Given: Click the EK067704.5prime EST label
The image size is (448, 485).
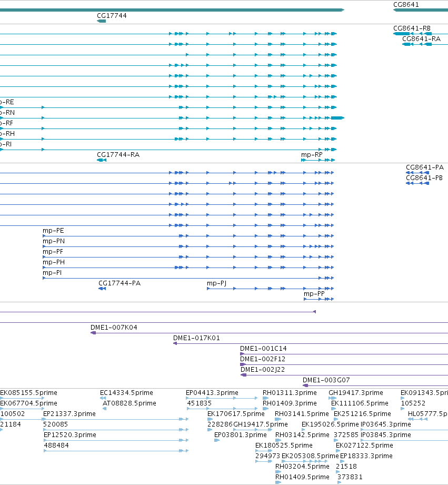Looking at the screenshot, I should pyautogui.click(x=28, y=403).
